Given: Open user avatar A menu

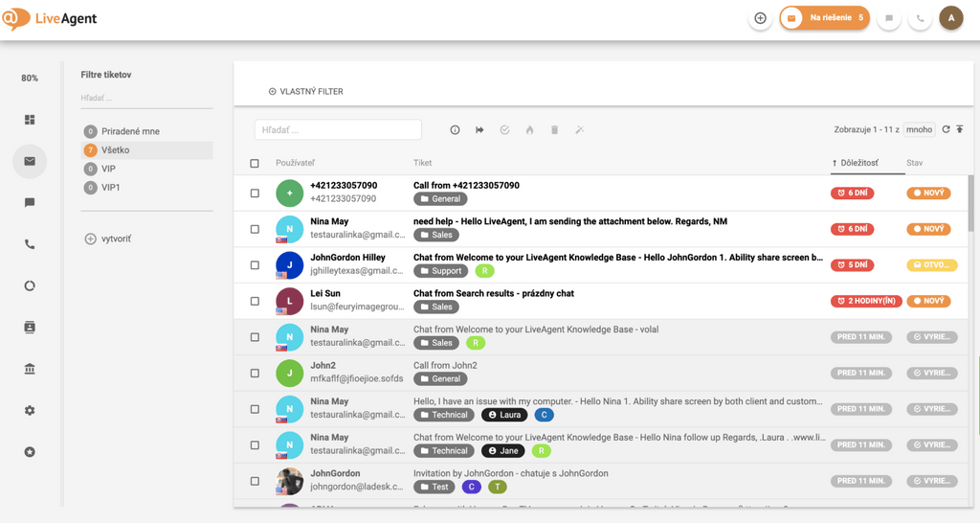Looking at the screenshot, I should [x=951, y=18].
